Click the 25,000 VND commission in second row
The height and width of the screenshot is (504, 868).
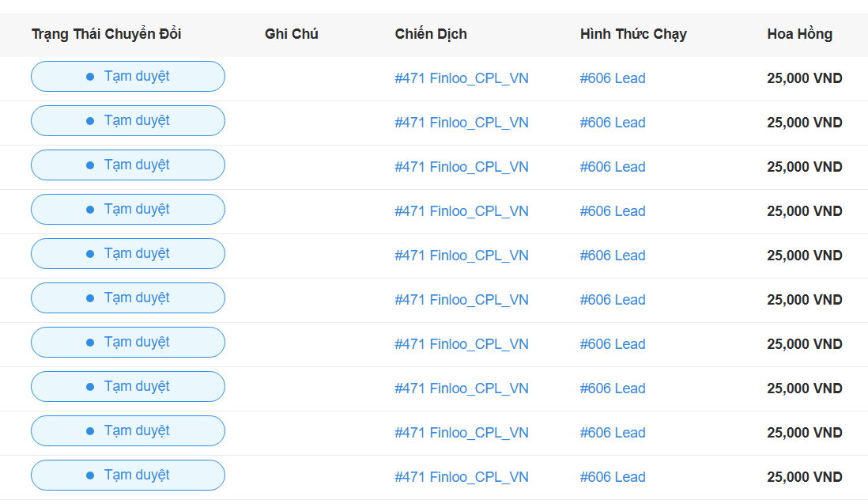804,123
